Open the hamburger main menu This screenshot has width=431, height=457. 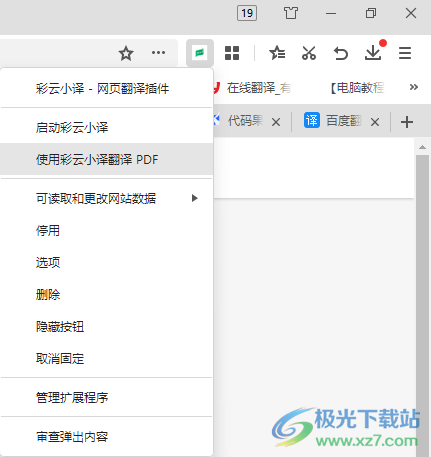405,53
